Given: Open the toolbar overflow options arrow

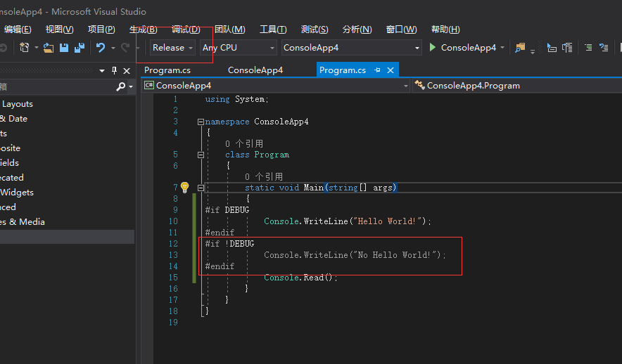Looking at the screenshot, I should pyautogui.click(x=533, y=51).
